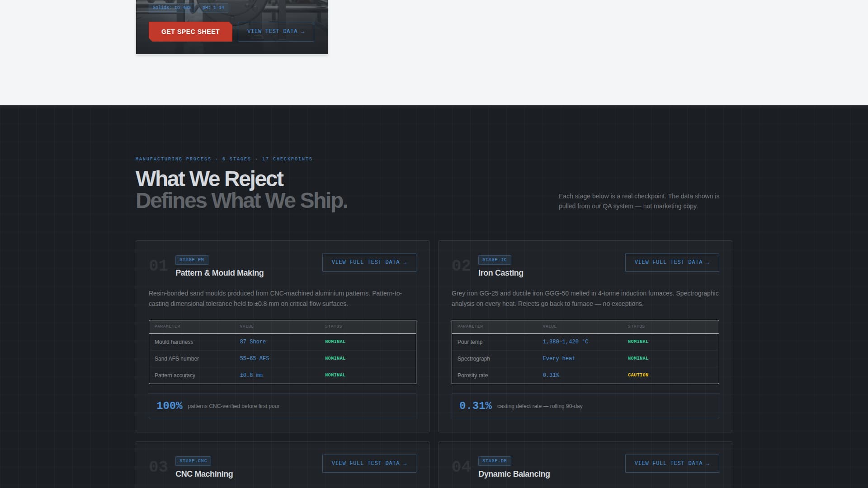Open VIEW FULL TEST DATA for Dynamic Balancing
868x488 pixels.
[x=671, y=463]
